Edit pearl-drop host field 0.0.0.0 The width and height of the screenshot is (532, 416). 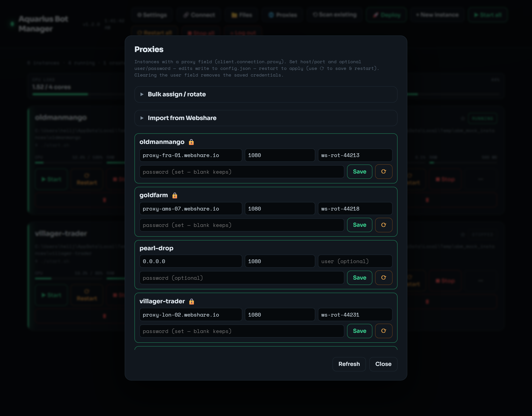click(191, 261)
